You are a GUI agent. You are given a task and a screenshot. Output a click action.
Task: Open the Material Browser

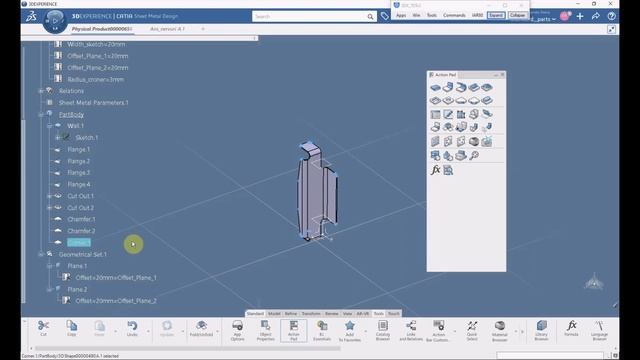[x=500, y=330]
